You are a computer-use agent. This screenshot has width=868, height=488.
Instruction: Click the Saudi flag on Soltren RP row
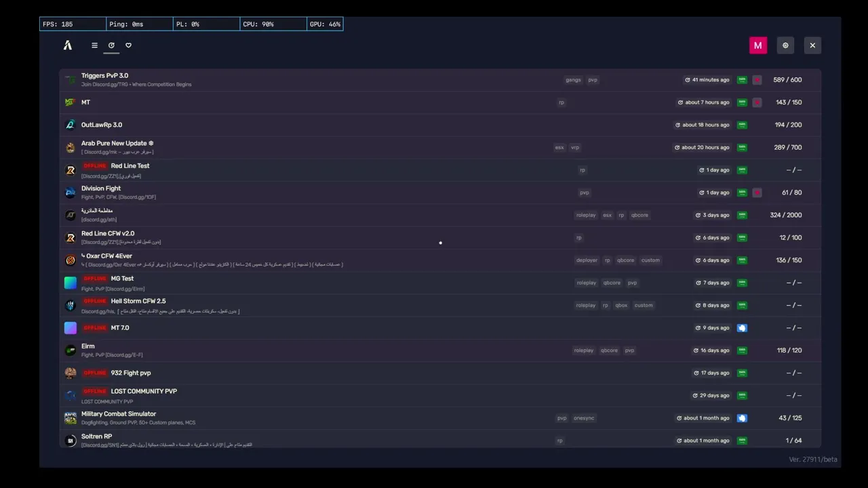[742, 441]
